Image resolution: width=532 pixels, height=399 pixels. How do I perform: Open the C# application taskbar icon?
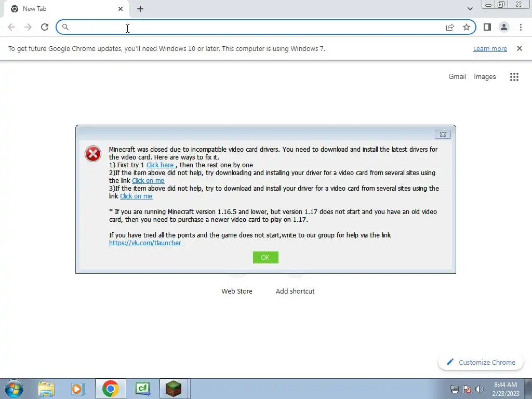point(142,389)
